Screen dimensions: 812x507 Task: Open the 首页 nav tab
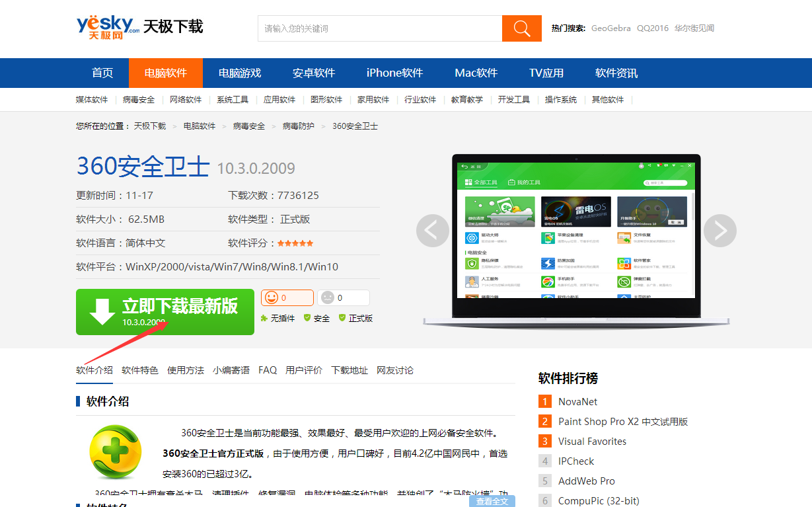click(x=102, y=73)
